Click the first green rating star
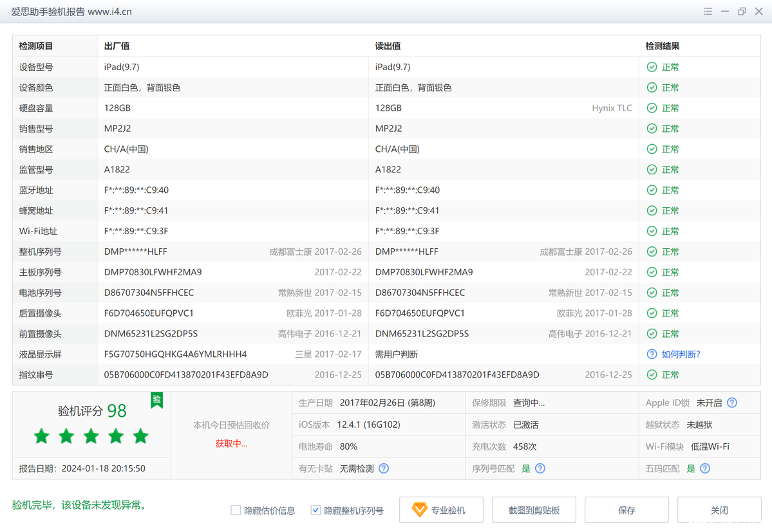 point(42,436)
